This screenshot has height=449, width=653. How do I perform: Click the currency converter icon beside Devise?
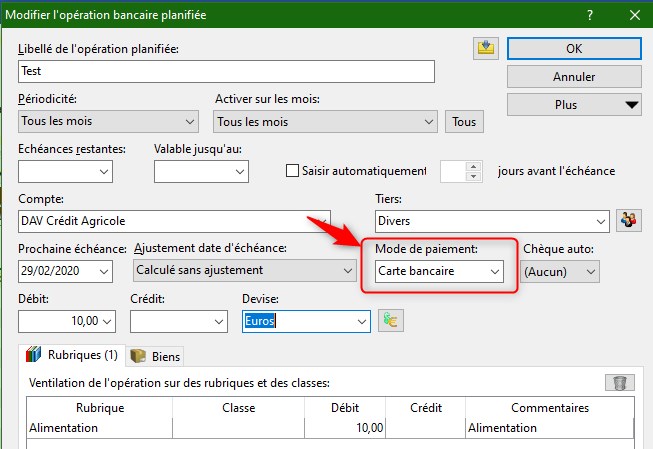click(x=389, y=321)
